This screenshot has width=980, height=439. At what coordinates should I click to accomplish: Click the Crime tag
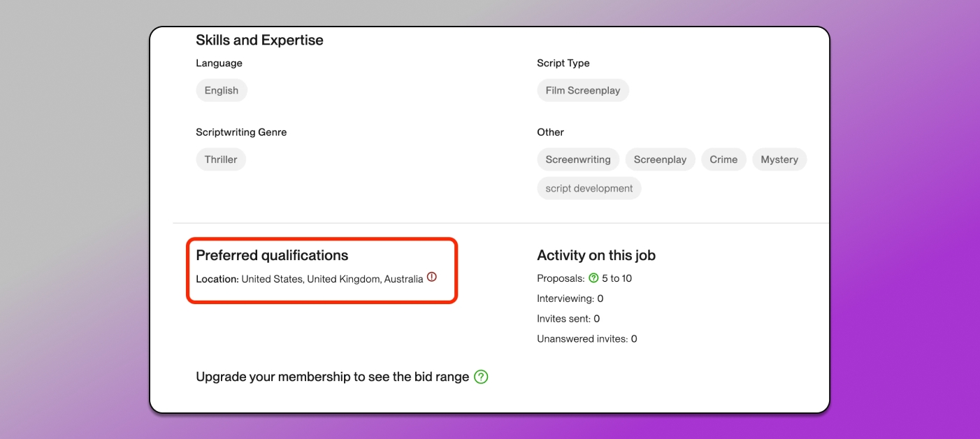point(723,159)
